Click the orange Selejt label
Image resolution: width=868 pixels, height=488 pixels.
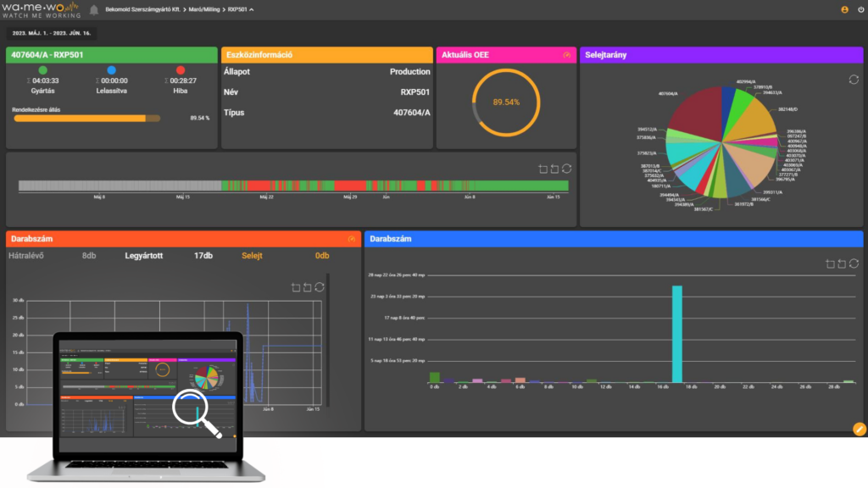click(x=252, y=256)
